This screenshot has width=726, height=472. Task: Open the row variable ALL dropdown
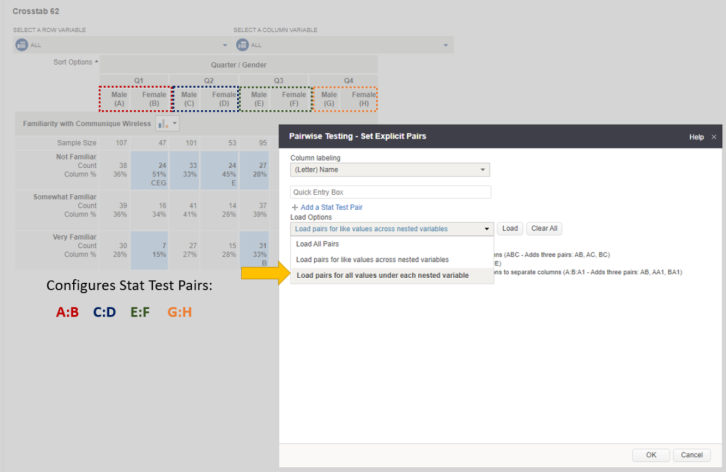point(122,45)
